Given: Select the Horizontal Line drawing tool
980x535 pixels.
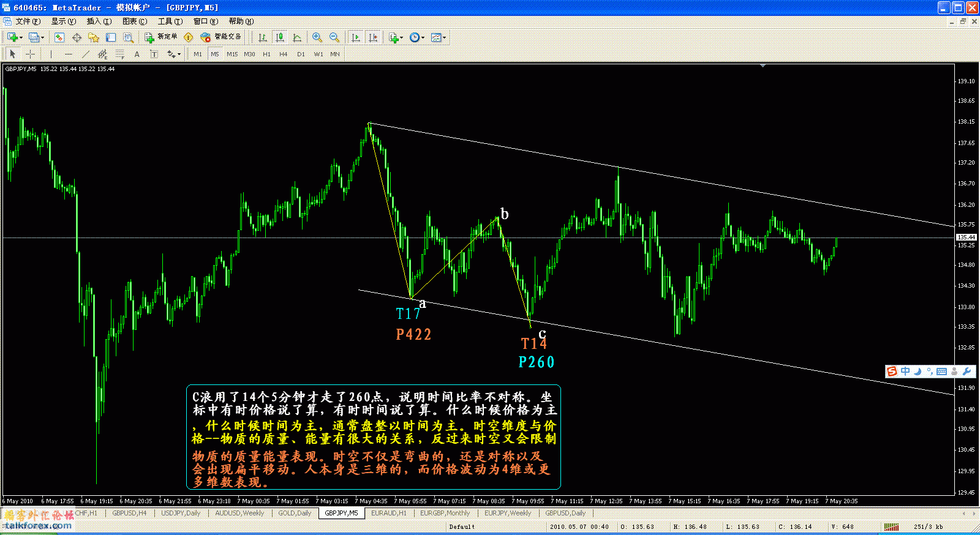Looking at the screenshot, I should (x=69, y=54).
